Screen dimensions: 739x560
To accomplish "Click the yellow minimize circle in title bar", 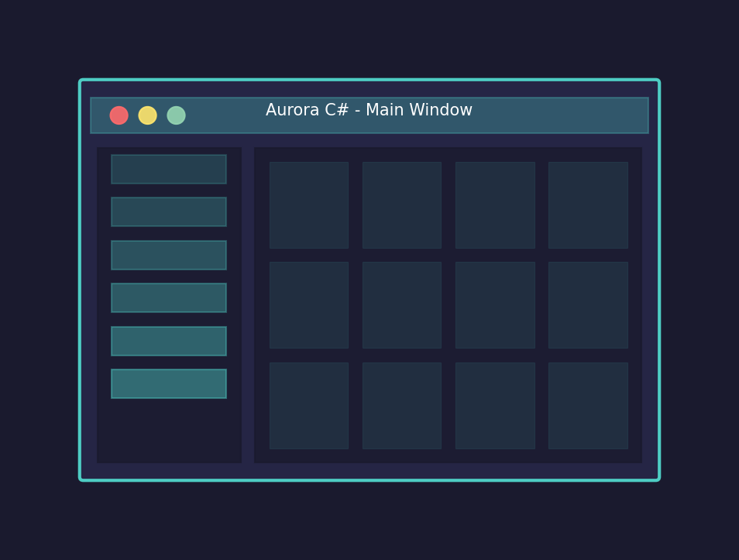I will coord(147,115).
